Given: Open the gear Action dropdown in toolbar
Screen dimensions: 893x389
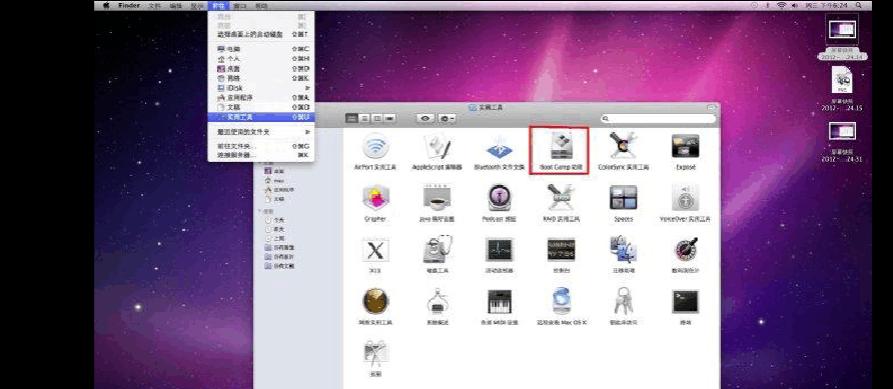Looking at the screenshot, I should click(x=446, y=118).
